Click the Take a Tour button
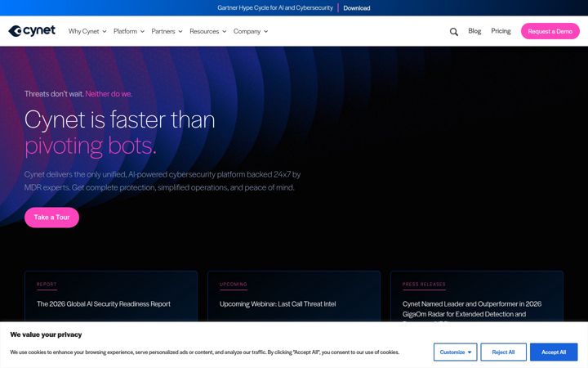This screenshot has width=588, height=368. 51,218
